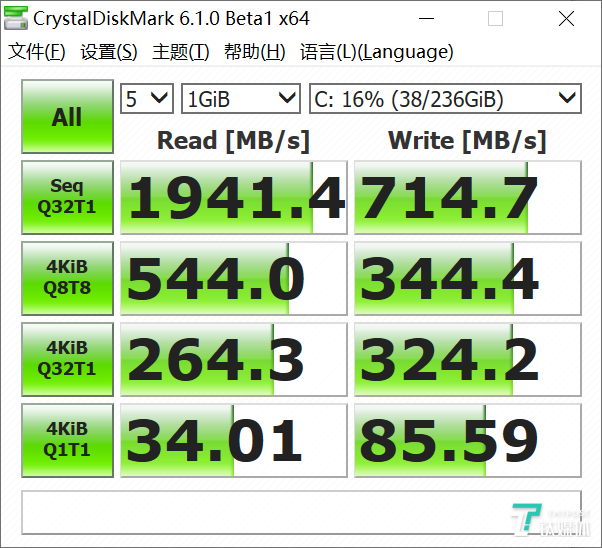Click the 544.0 read result bar
The height and width of the screenshot is (548, 602).
tap(233, 278)
